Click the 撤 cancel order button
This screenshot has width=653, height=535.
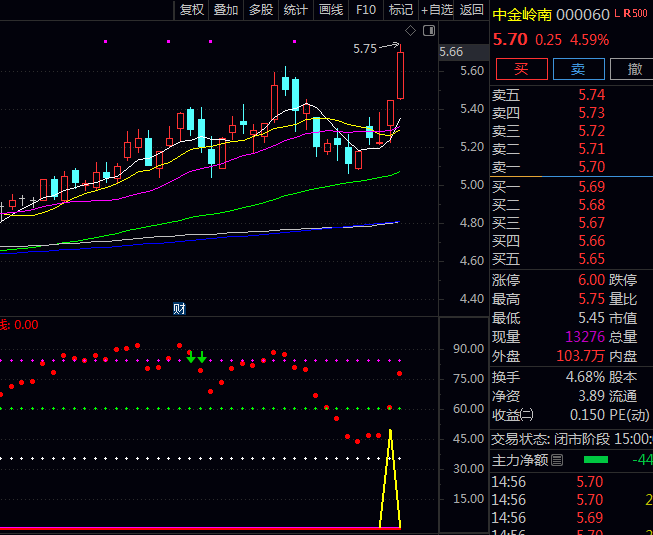[634, 69]
